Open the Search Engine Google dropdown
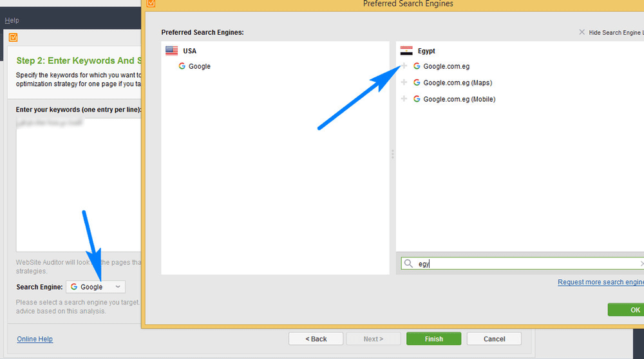 (x=96, y=287)
